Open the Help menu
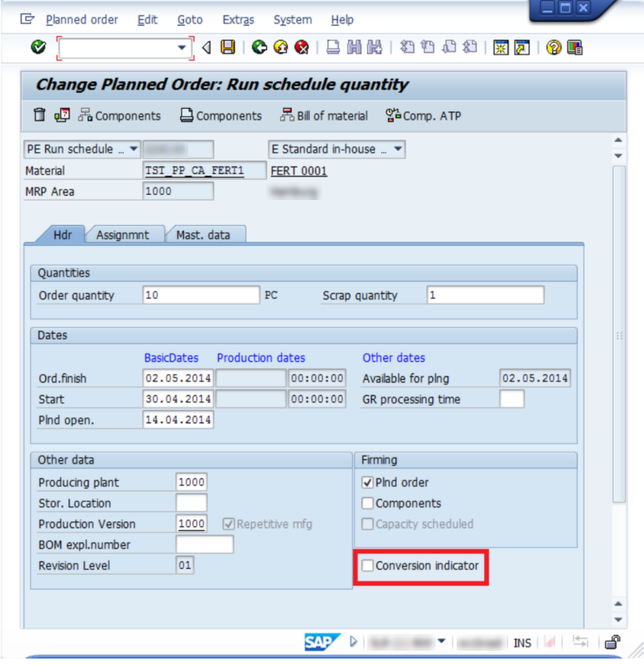Screen dimensions: 644x665 (342, 19)
